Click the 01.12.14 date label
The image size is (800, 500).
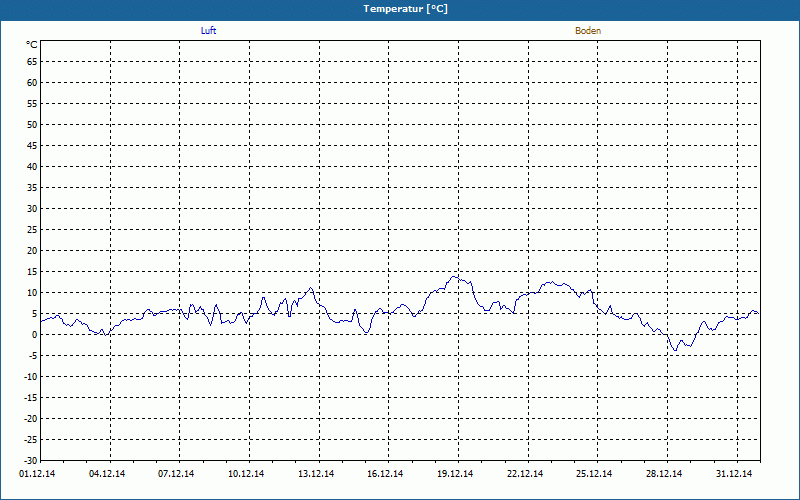coord(37,474)
